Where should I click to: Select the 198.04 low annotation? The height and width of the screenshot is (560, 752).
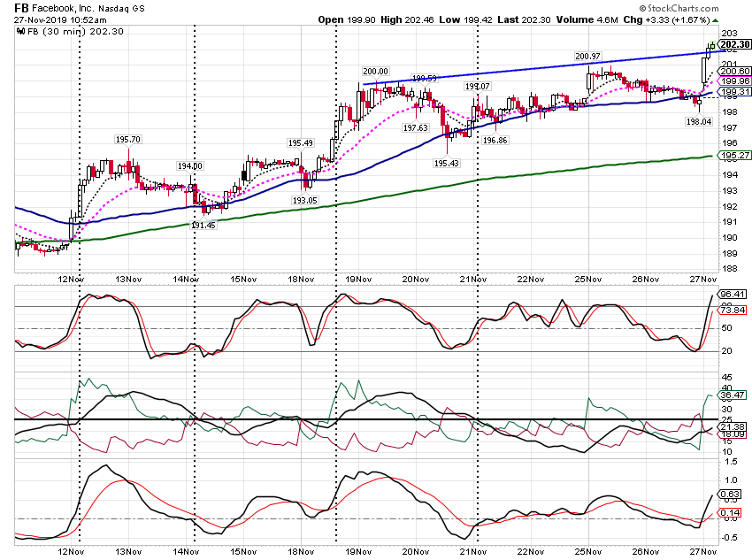[699, 122]
